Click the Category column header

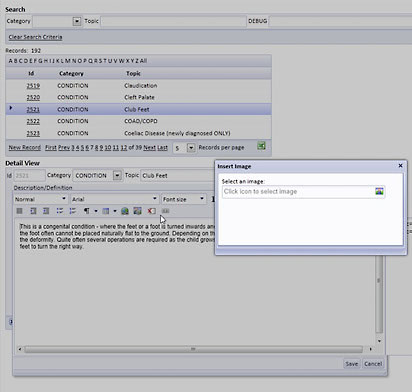click(71, 73)
